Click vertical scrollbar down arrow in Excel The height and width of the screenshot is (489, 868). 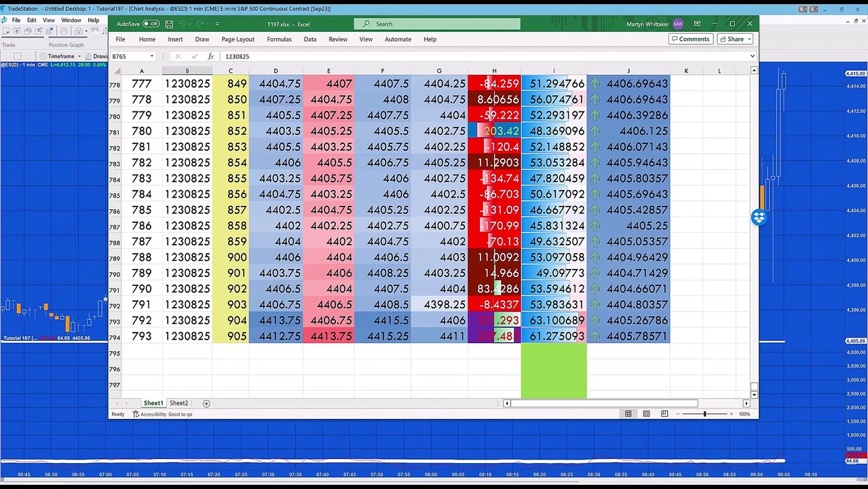click(x=754, y=395)
